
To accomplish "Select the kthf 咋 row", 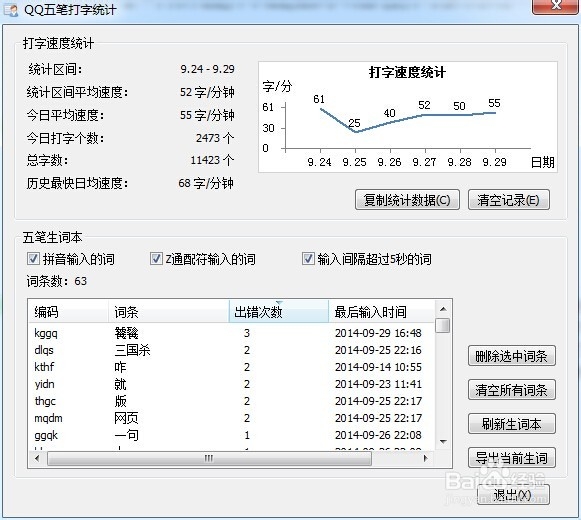I will [x=232, y=367].
